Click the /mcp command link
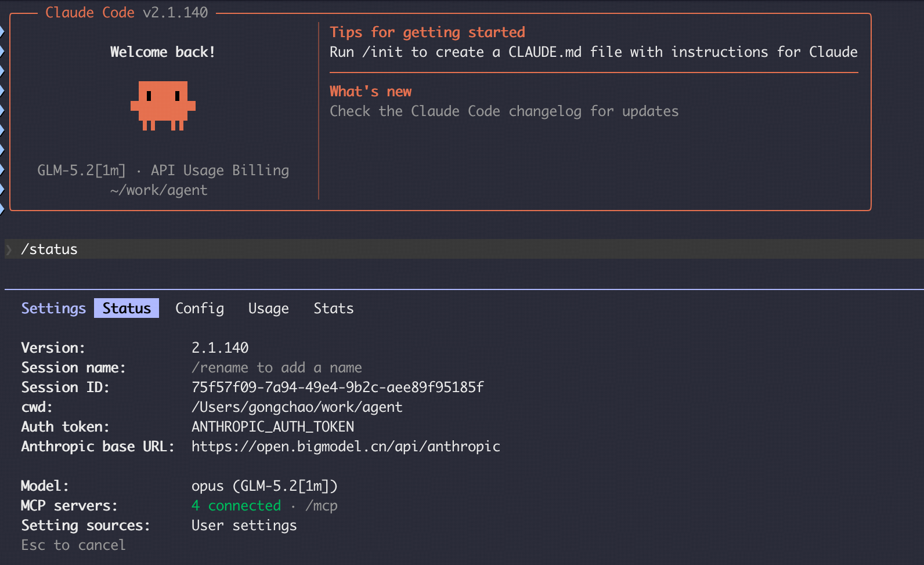 click(322, 506)
